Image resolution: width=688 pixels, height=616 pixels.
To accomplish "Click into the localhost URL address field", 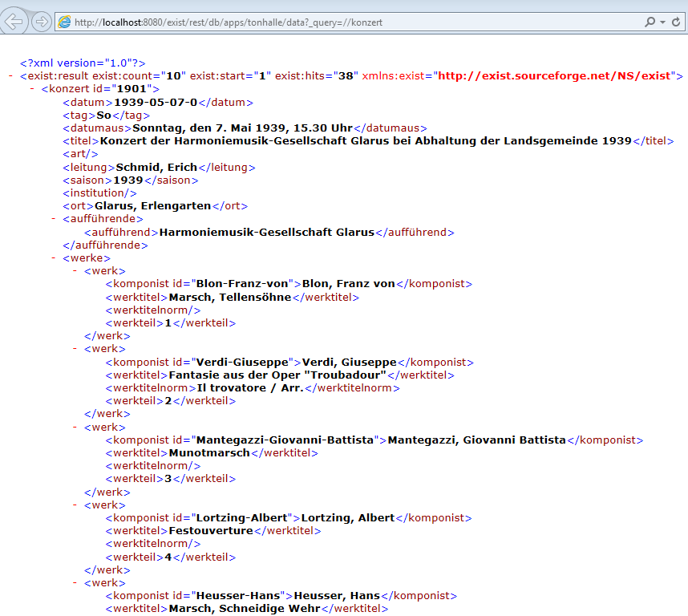I will tap(321, 22).
